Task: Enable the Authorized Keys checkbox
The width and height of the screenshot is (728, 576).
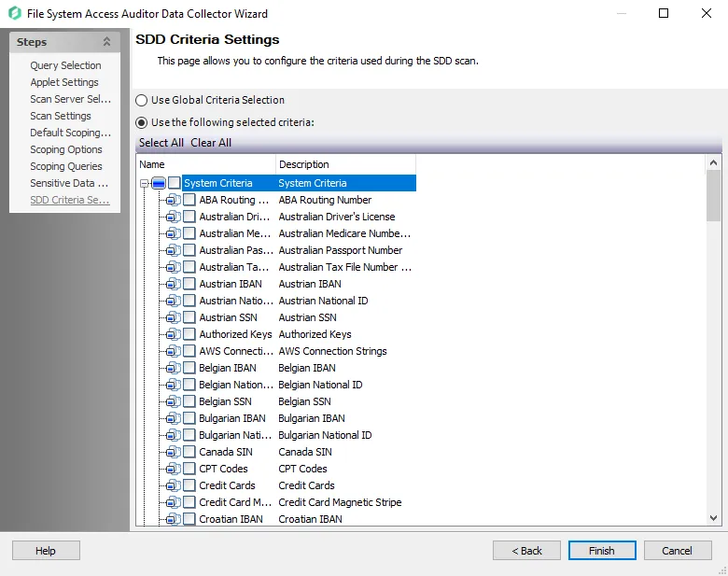Action: [189, 334]
